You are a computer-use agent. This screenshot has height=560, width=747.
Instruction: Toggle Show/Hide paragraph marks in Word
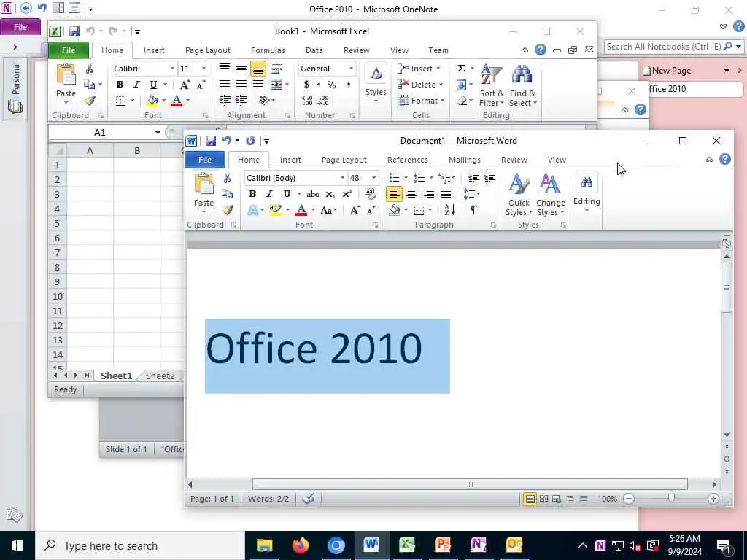point(474,210)
